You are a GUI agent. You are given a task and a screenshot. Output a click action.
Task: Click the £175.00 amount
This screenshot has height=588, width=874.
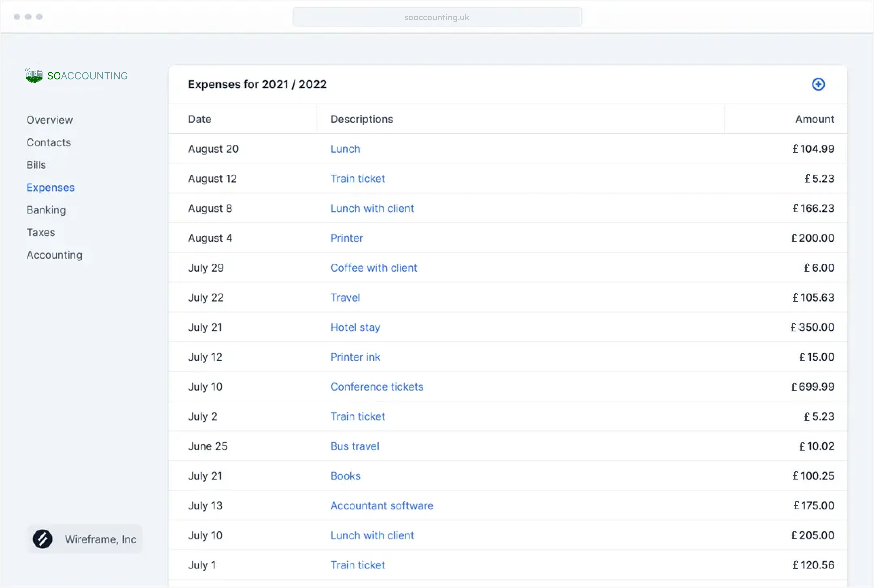814,505
